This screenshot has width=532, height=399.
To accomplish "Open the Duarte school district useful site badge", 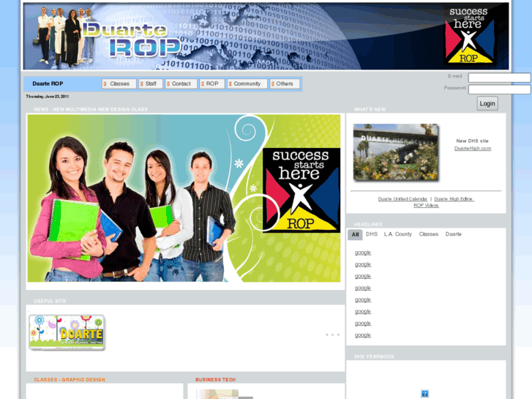I will (67, 332).
